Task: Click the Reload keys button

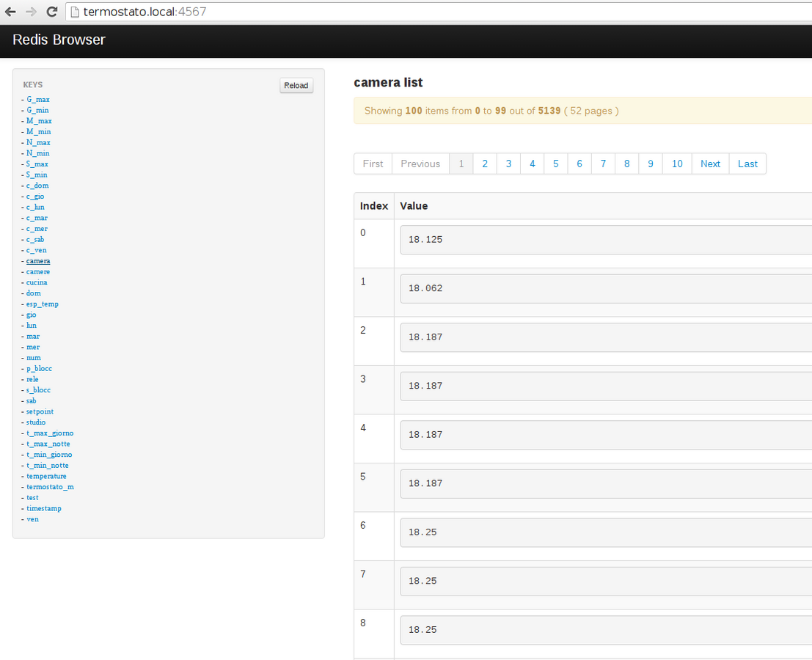Action: (x=296, y=86)
